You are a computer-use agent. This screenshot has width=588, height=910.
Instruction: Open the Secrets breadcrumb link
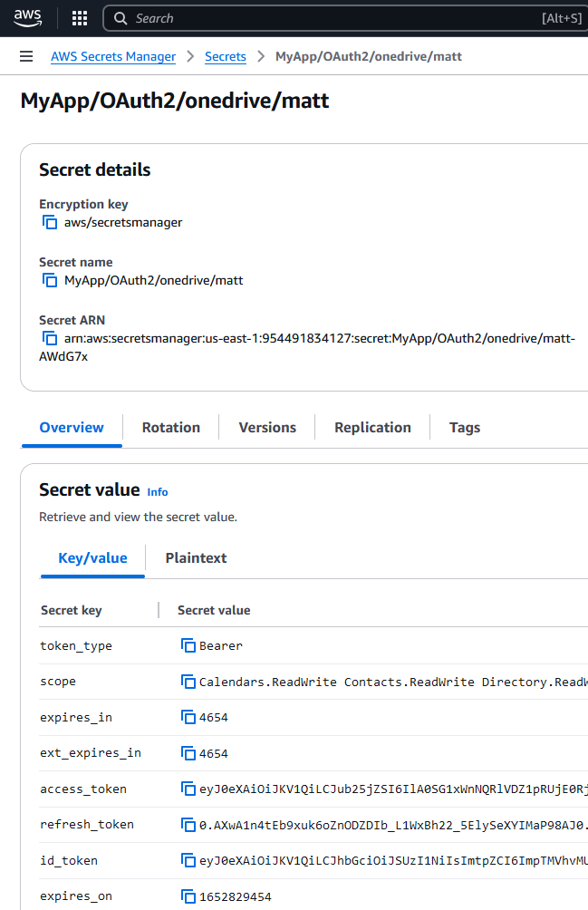click(225, 56)
